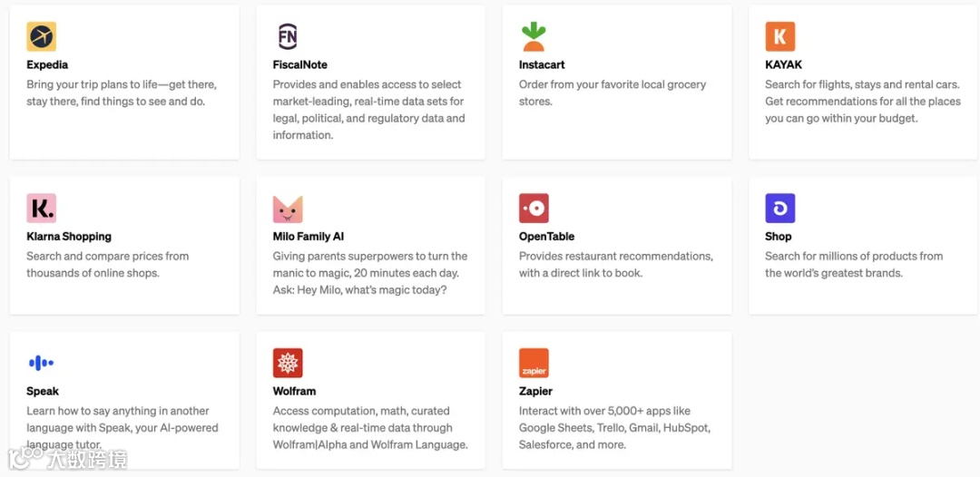Viewport: 980px width, 477px height.
Task: Click the orange Zapier icon
Action: [x=534, y=363]
